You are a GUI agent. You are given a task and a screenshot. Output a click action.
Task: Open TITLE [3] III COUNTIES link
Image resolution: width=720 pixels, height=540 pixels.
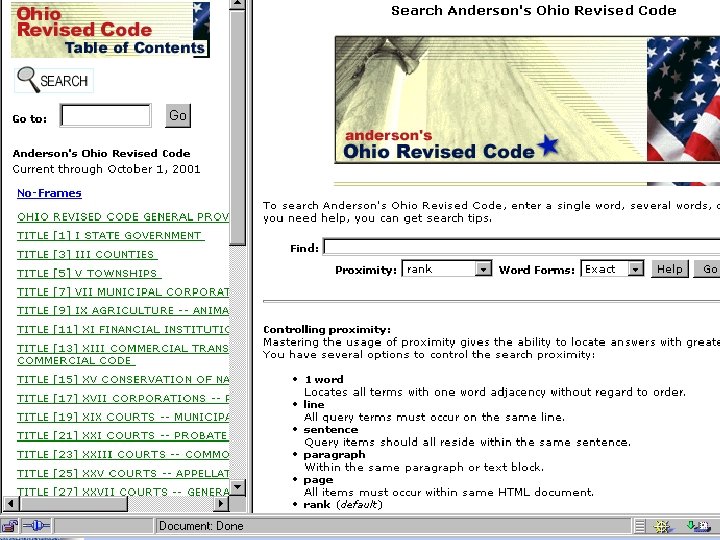tap(87, 254)
